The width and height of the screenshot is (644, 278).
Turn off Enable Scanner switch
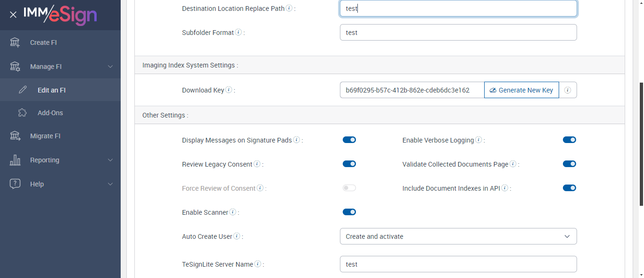(x=349, y=212)
